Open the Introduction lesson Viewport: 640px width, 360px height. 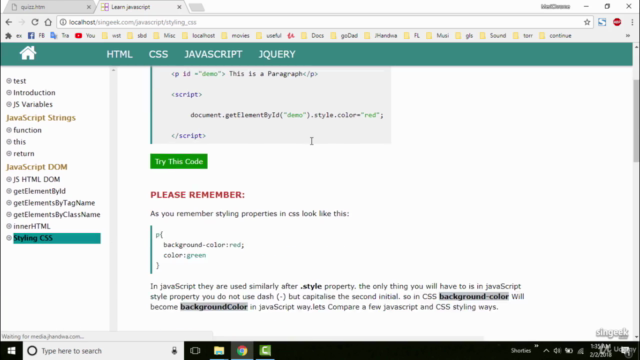tap(34, 93)
